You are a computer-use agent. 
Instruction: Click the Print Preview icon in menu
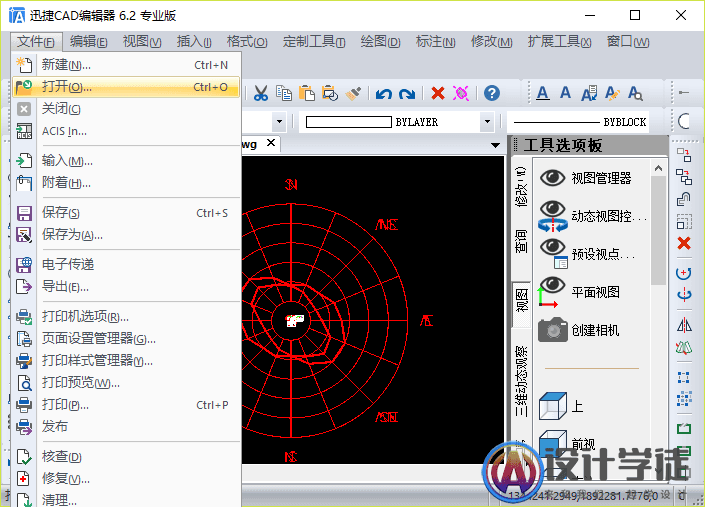tap(24, 382)
